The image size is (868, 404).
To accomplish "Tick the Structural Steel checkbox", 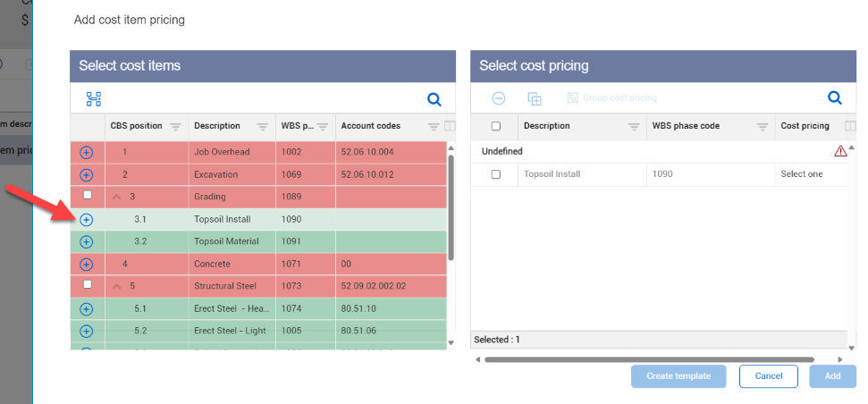I will [87, 285].
